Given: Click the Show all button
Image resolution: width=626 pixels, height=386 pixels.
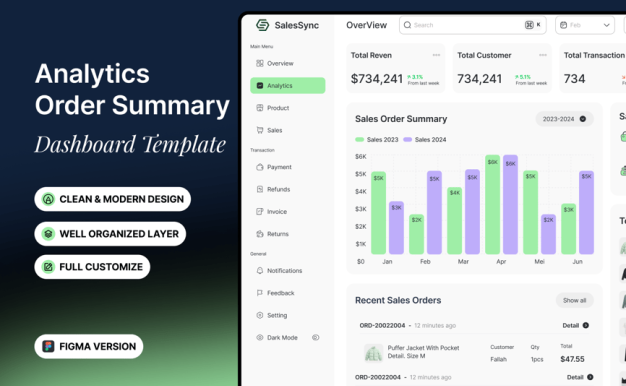Looking at the screenshot, I should pos(574,300).
